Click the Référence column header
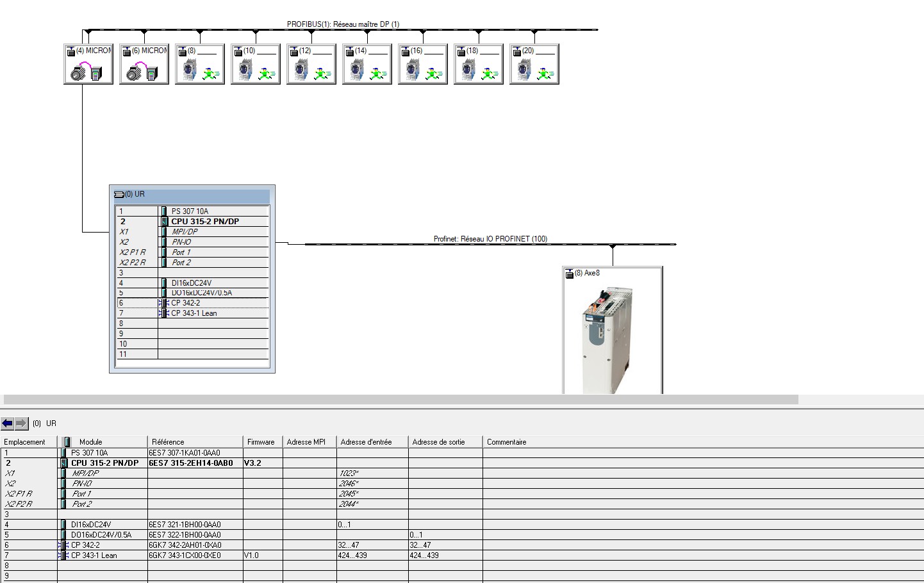Screen dimensions: 924x583 [x=168, y=442]
